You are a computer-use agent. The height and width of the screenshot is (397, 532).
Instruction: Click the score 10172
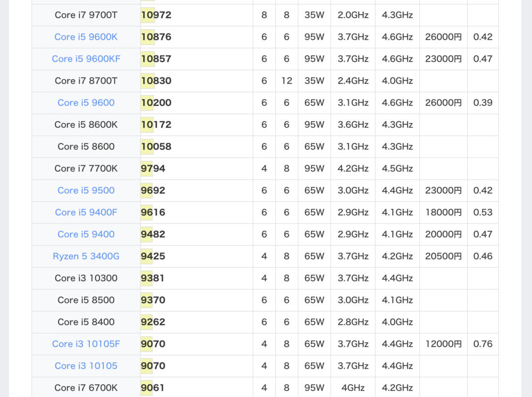tap(156, 125)
